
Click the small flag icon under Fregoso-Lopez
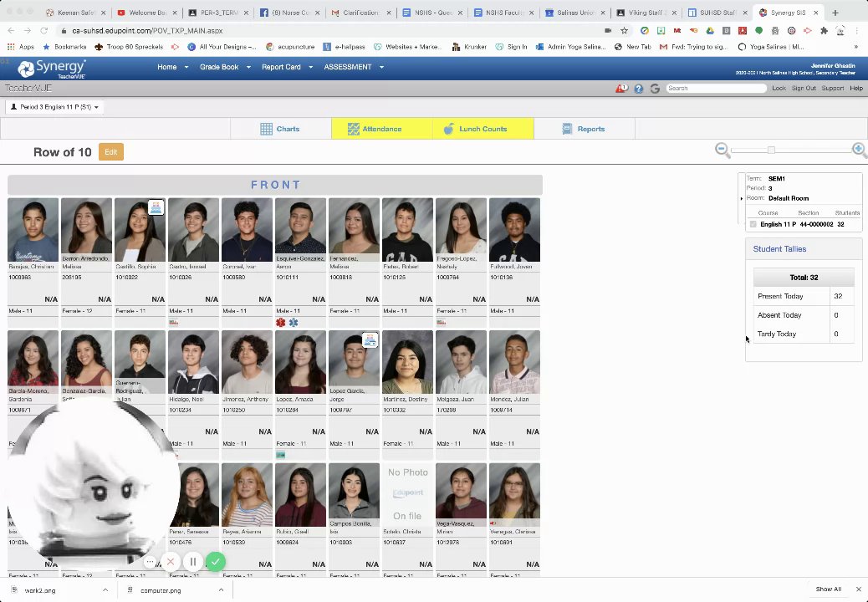[441, 322]
